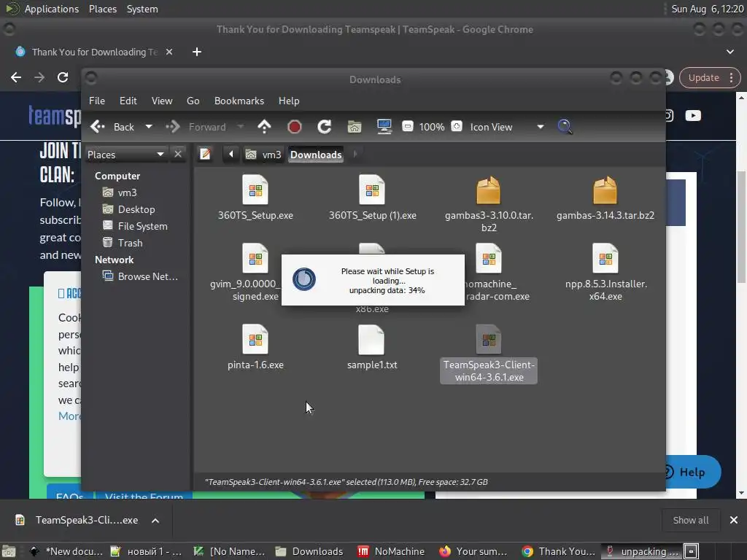747x560 pixels.
Task: Select the sample1.txt file
Action: pos(372,347)
